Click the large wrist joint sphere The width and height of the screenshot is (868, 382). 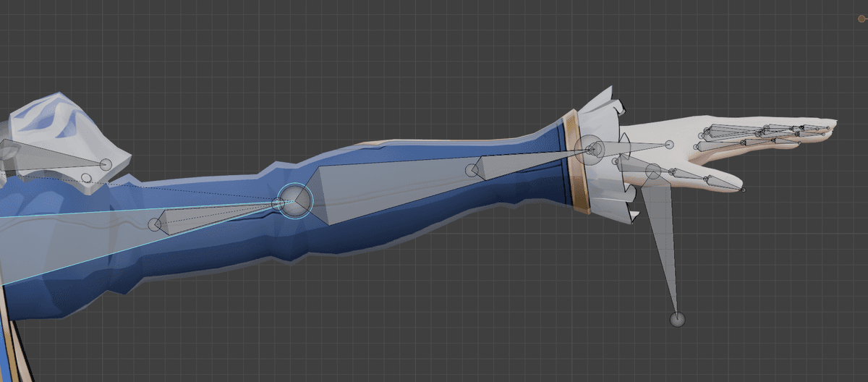[x=591, y=150]
